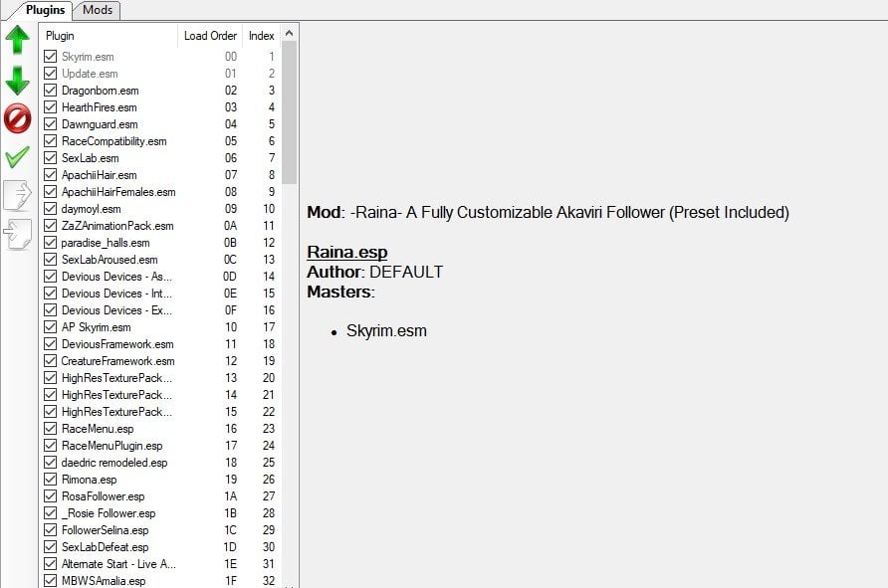Sort by the Index column header
This screenshot has width=888, height=588.
261,36
